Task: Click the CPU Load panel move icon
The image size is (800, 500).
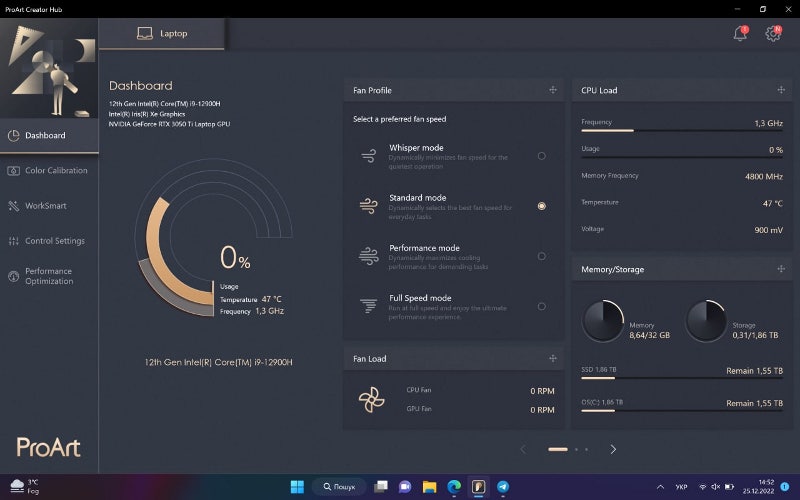Action: click(781, 90)
